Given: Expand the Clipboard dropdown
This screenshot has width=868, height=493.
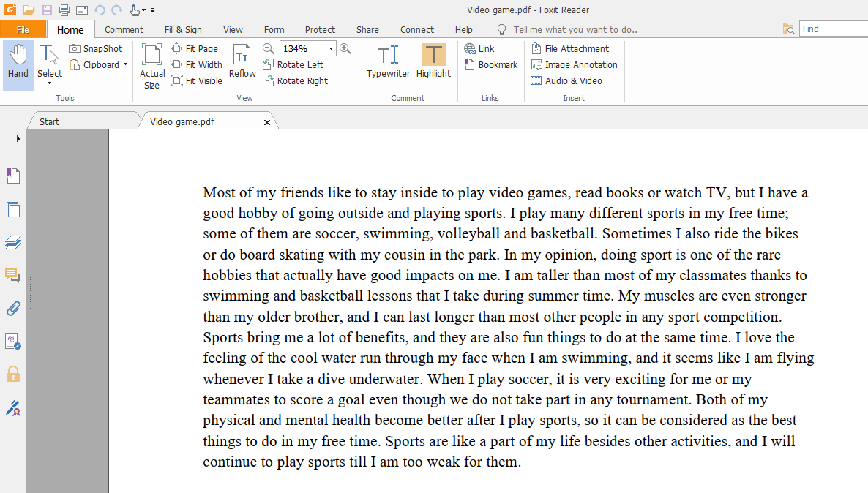Looking at the screenshot, I should (125, 64).
